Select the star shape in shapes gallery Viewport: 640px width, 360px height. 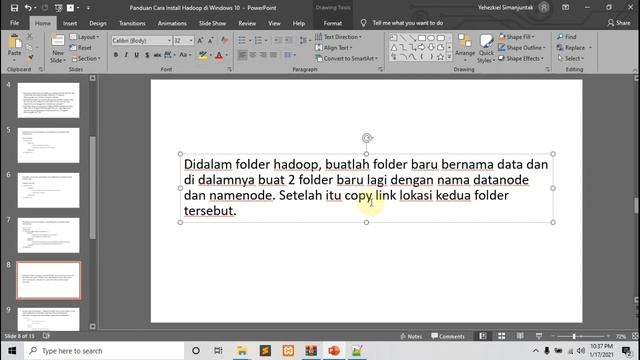pyautogui.click(x=440, y=57)
